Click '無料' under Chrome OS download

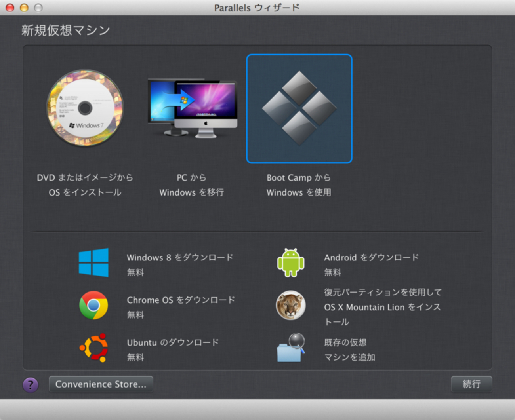click(x=135, y=315)
